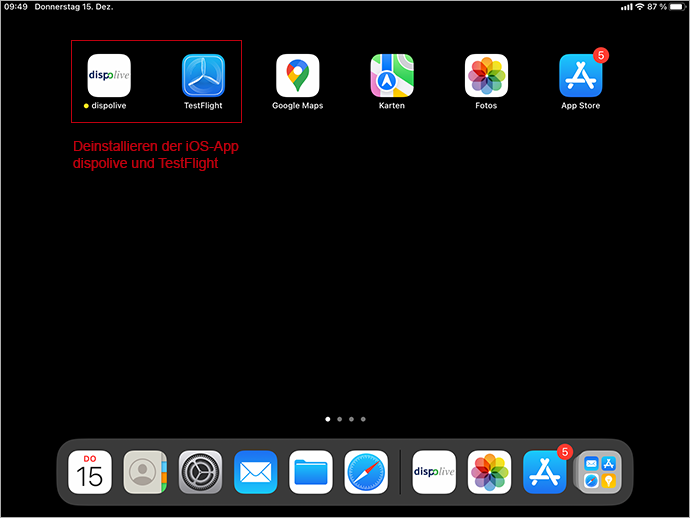
Task: Tap the Karten label text
Action: pyautogui.click(x=392, y=106)
